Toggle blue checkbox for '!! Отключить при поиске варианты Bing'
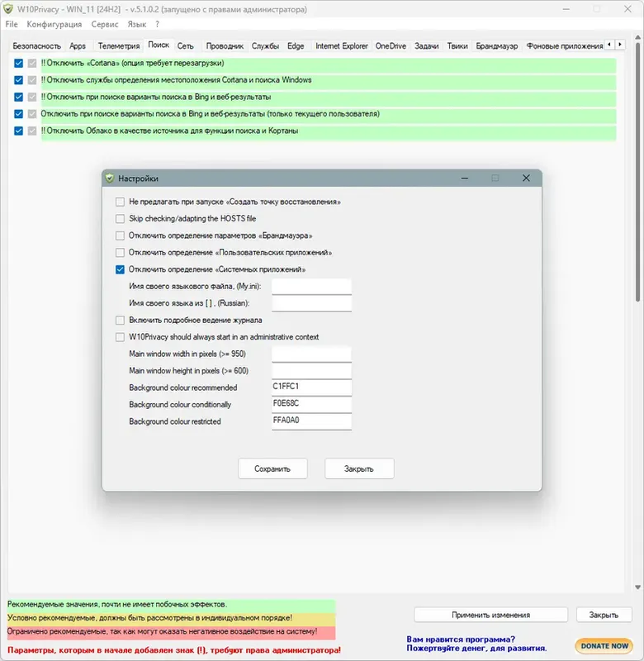644x661 pixels. coord(18,97)
